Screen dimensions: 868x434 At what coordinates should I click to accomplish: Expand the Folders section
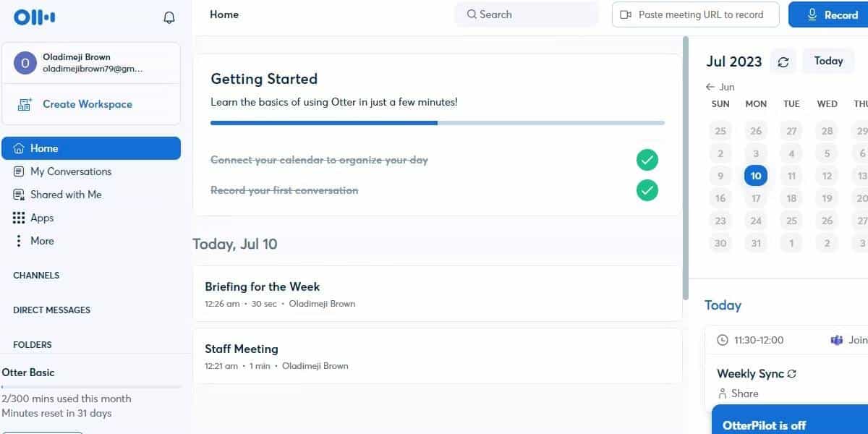coord(33,345)
